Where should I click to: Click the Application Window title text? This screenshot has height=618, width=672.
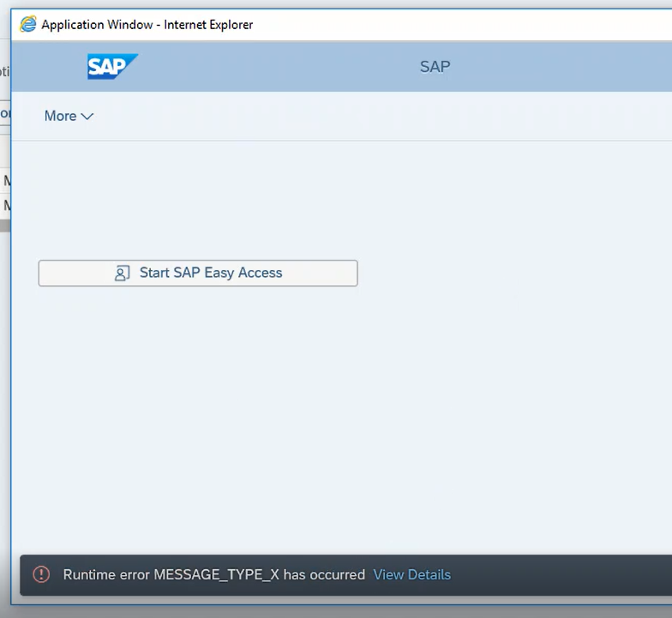[147, 25]
